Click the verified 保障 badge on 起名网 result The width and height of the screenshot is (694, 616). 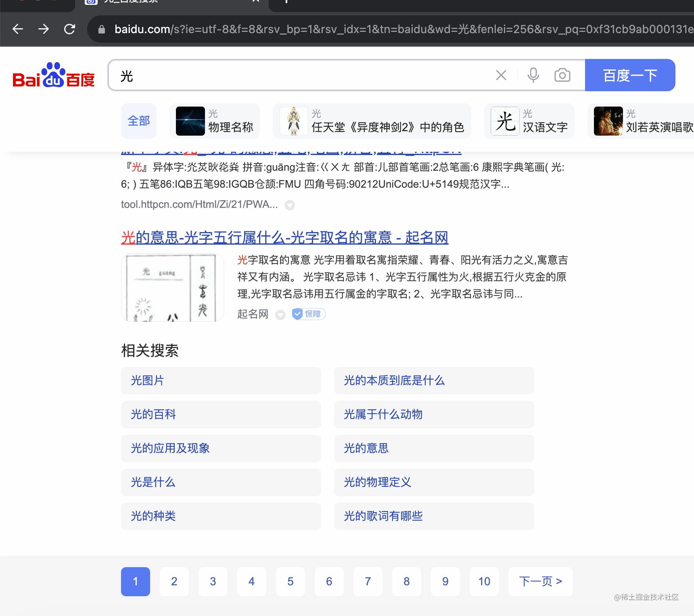point(308,314)
